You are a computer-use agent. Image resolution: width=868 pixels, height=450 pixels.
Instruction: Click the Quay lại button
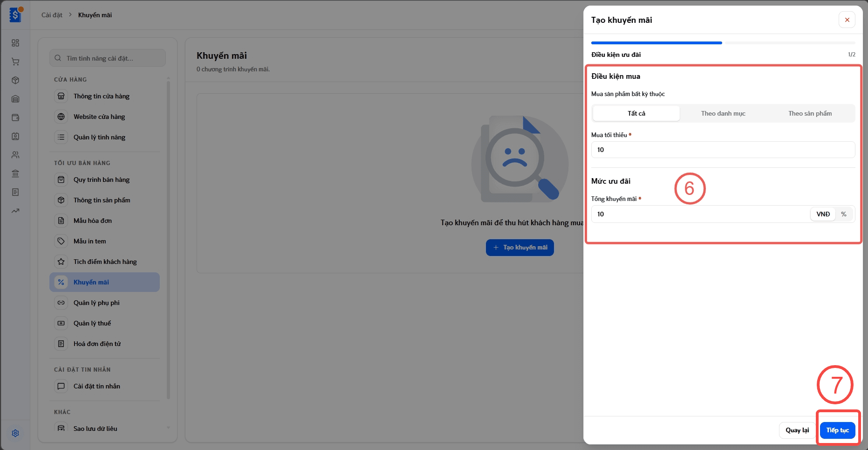[x=797, y=430]
